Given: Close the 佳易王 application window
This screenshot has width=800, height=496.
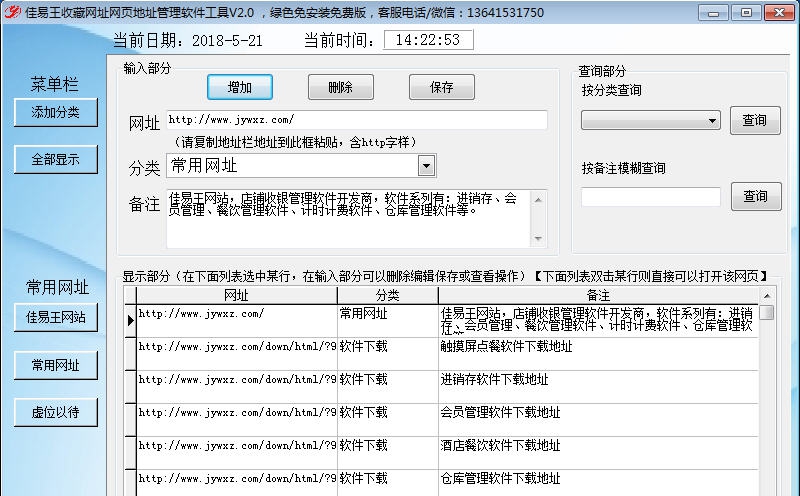Looking at the screenshot, I should point(779,12).
